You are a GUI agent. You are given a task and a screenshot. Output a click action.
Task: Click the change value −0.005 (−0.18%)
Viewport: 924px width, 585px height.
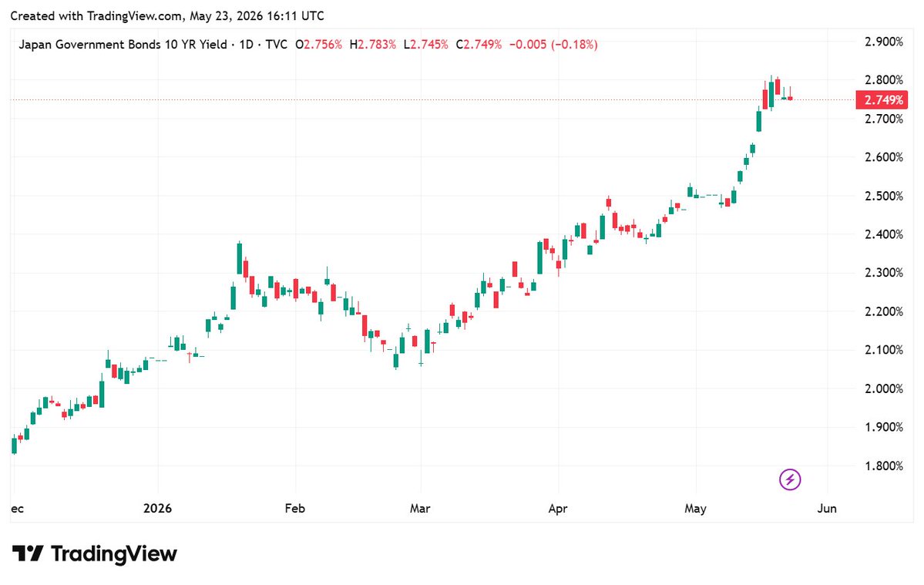coord(553,45)
